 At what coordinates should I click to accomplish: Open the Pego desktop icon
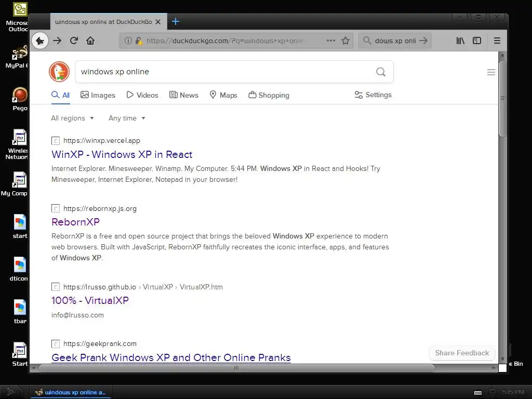tap(20, 99)
